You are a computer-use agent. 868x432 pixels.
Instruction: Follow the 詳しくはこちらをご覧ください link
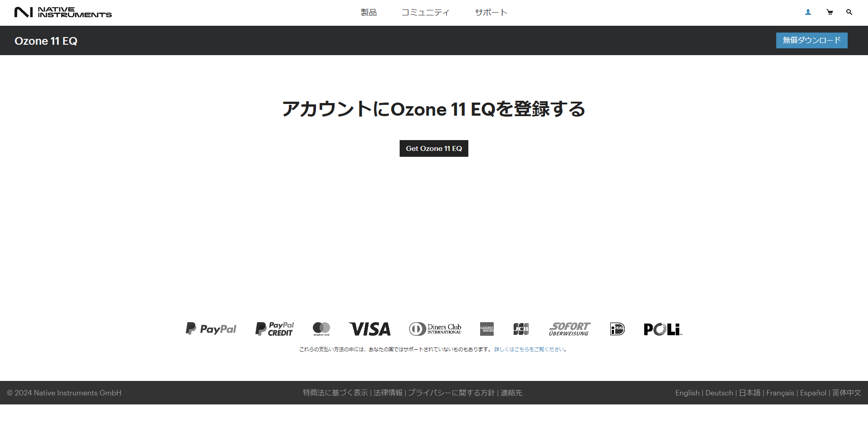(529, 349)
